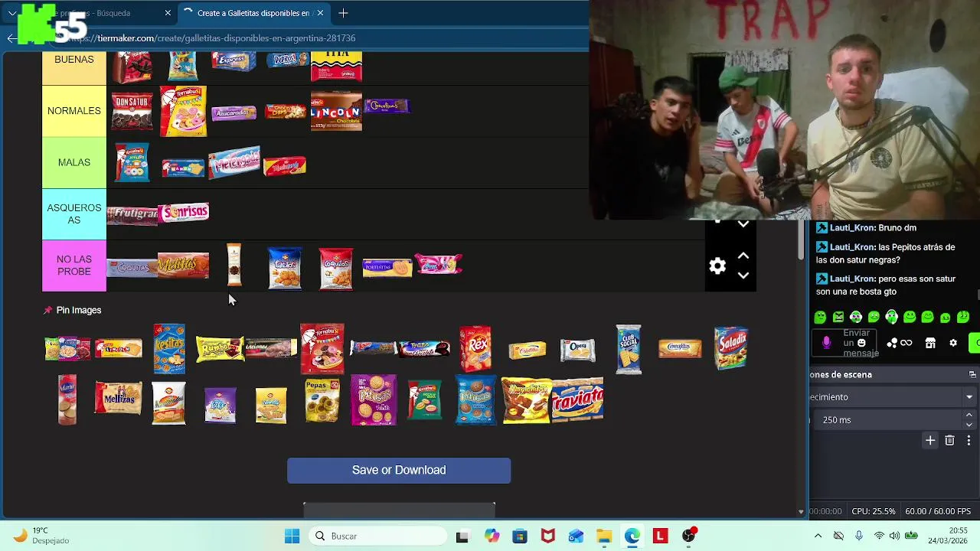Delete scene transition with trash icon
Image resolution: width=980 pixels, height=551 pixels.
[949, 440]
